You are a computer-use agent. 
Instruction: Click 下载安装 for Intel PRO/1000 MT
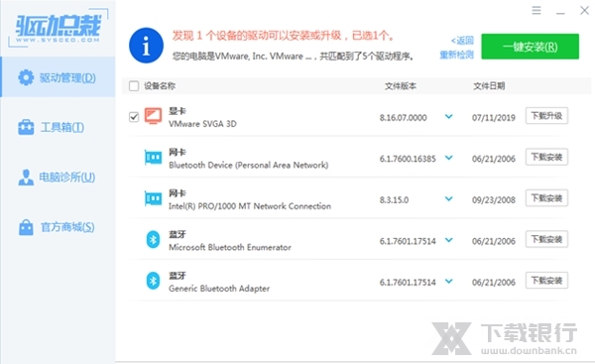click(x=546, y=198)
